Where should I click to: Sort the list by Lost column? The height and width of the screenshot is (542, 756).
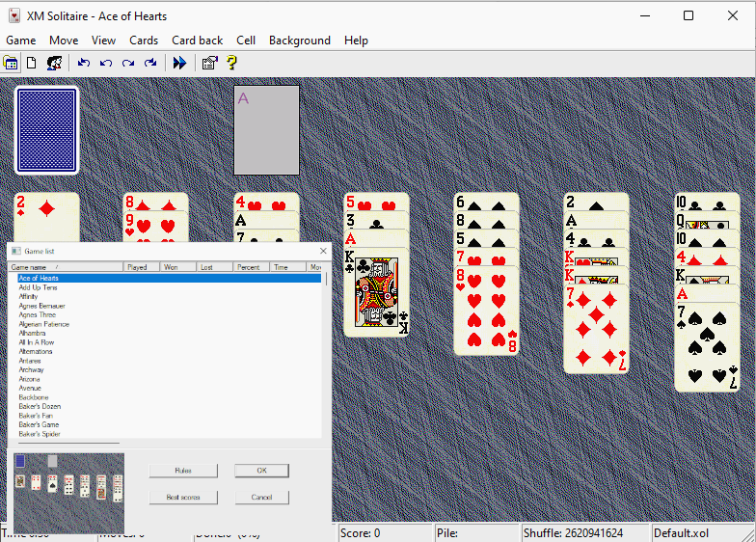click(x=214, y=267)
